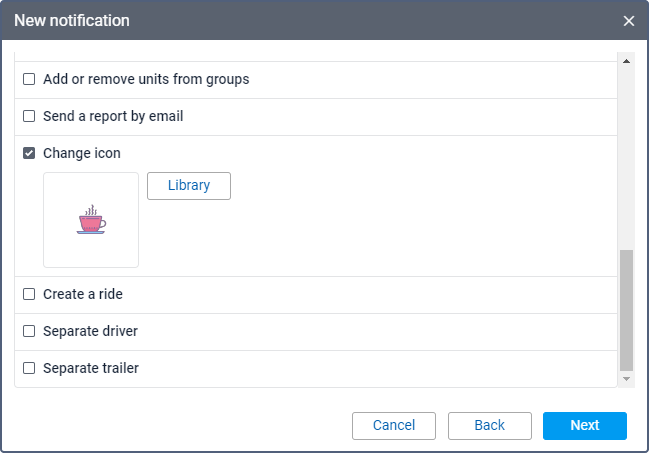Go Back to previous step
Viewport: 649px width, 453px height.
tap(489, 426)
